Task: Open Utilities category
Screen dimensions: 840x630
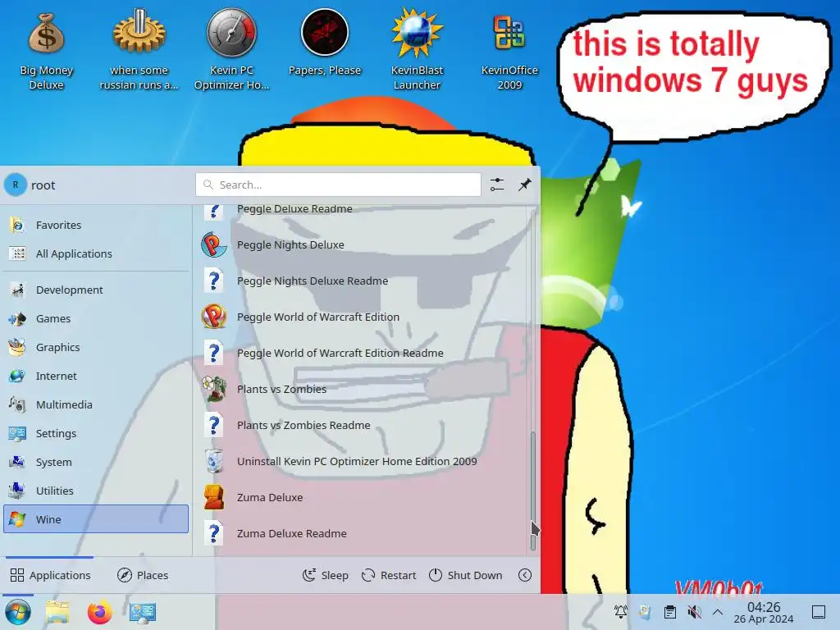Action: tap(96, 491)
